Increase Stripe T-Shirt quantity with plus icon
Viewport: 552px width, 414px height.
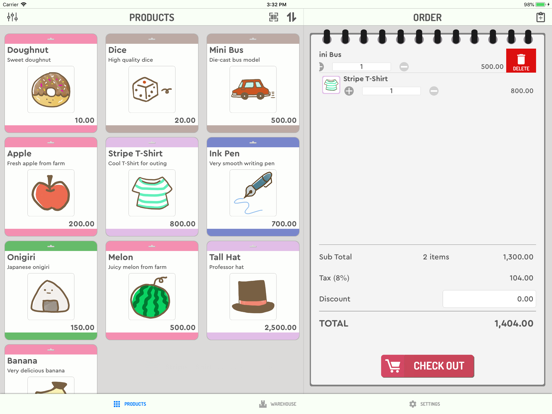pos(349,91)
